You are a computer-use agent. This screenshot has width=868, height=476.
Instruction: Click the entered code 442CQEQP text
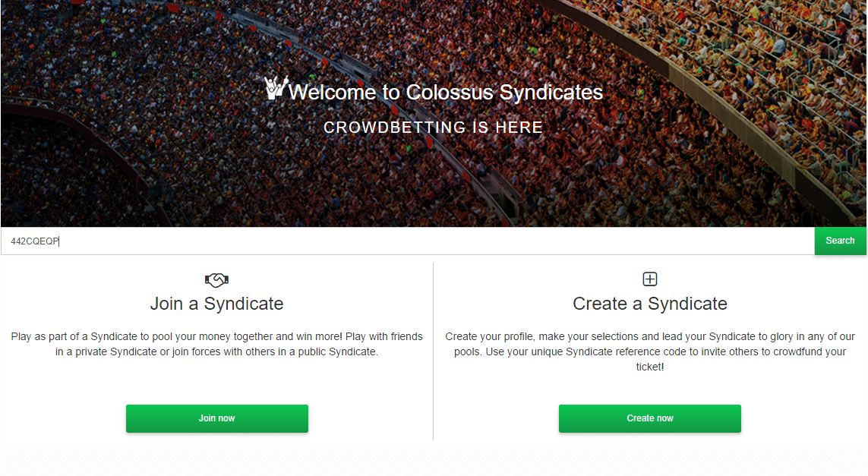[34, 241]
